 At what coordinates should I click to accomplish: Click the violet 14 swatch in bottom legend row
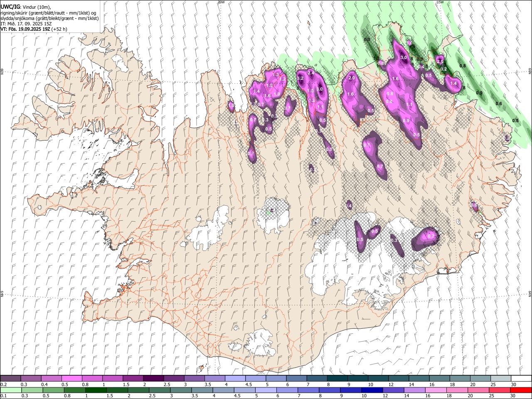point(414,390)
